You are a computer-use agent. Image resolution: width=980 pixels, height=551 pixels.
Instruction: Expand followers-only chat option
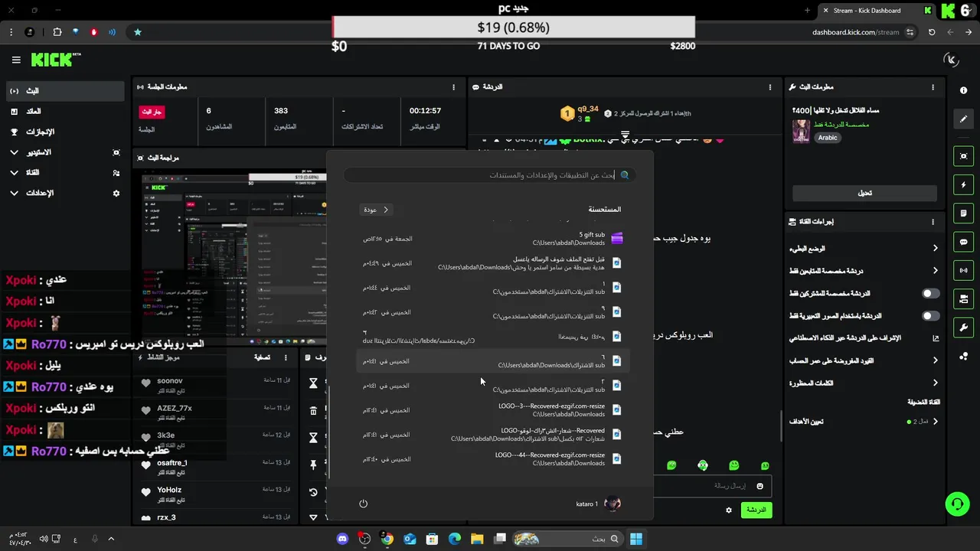tap(864, 271)
